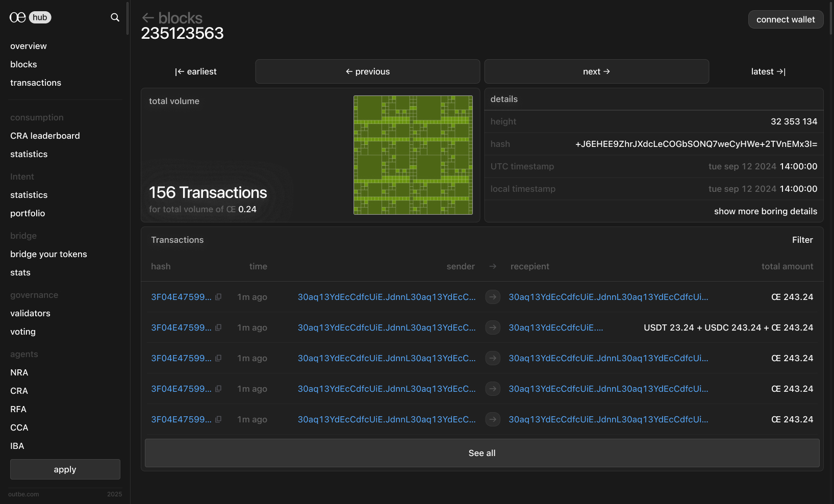Click arrow button in fourth transaction row
The width and height of the screenshot is (834, 504).
tap(493, 389)
